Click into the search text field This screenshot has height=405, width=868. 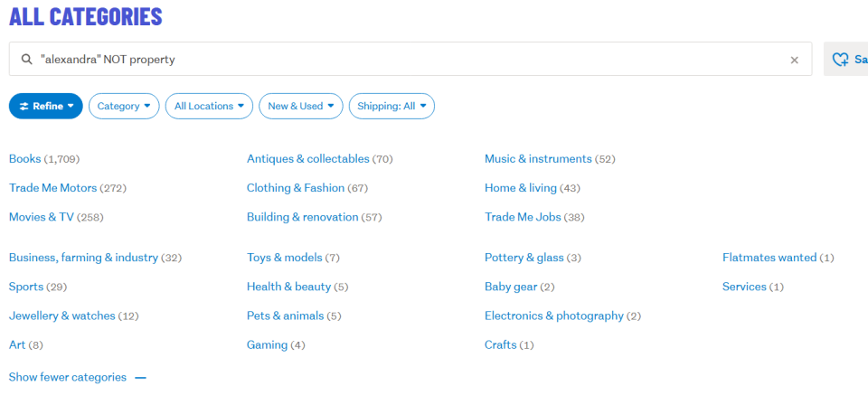point(407,60)
